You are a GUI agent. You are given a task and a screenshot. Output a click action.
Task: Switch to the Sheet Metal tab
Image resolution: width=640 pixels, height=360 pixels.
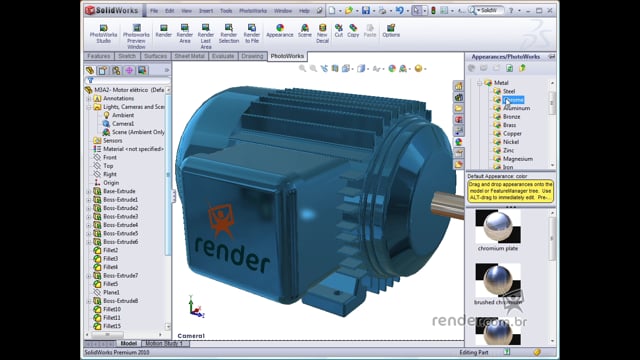[x=189, y=56]
